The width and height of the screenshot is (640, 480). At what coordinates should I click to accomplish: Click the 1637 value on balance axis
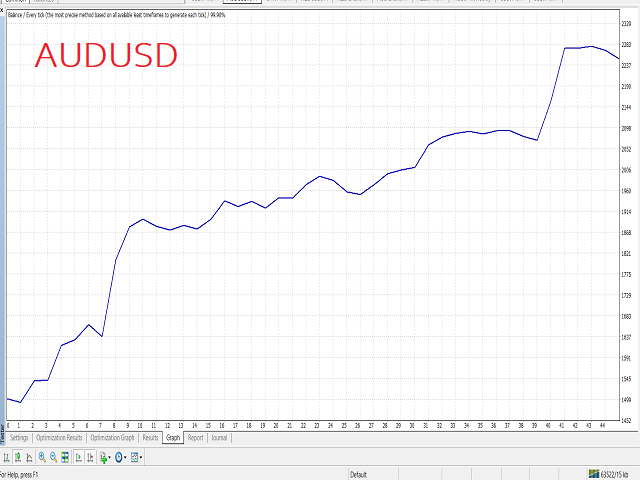pos(626,337)
